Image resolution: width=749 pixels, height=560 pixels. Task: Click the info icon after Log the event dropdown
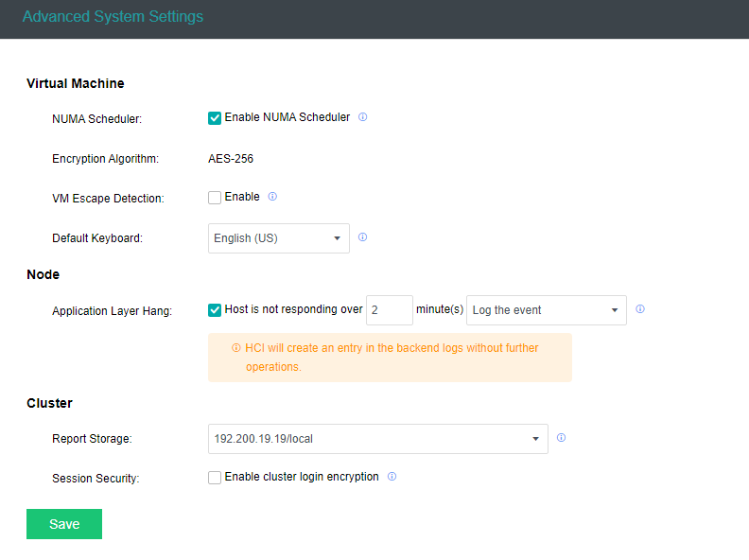[x=640, y=309]
